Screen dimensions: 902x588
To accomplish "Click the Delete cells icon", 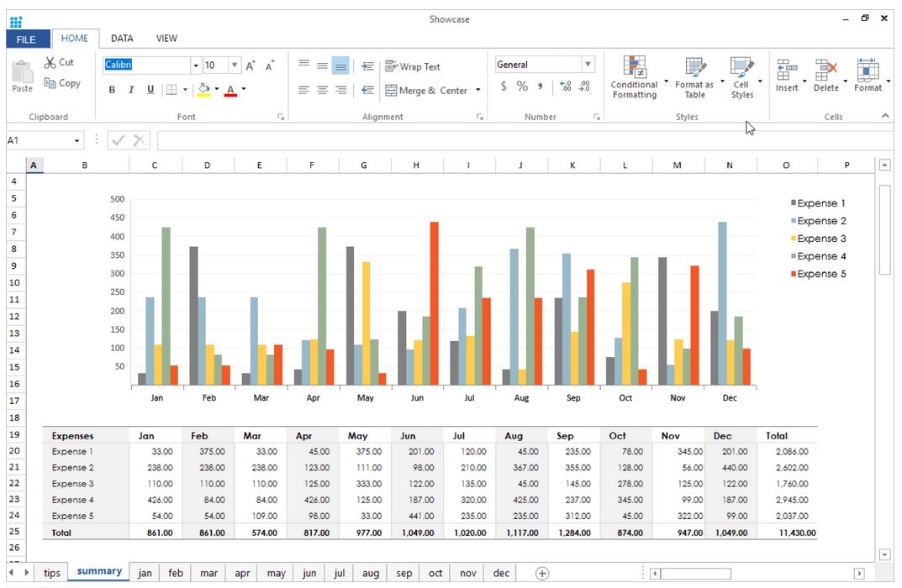I will (x=826, y=70).
